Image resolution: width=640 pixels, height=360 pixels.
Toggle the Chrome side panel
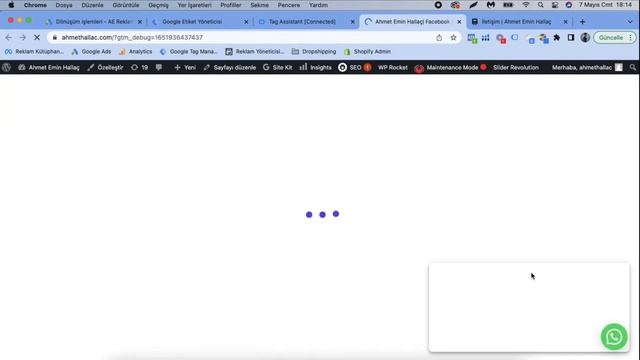(571, 38)
